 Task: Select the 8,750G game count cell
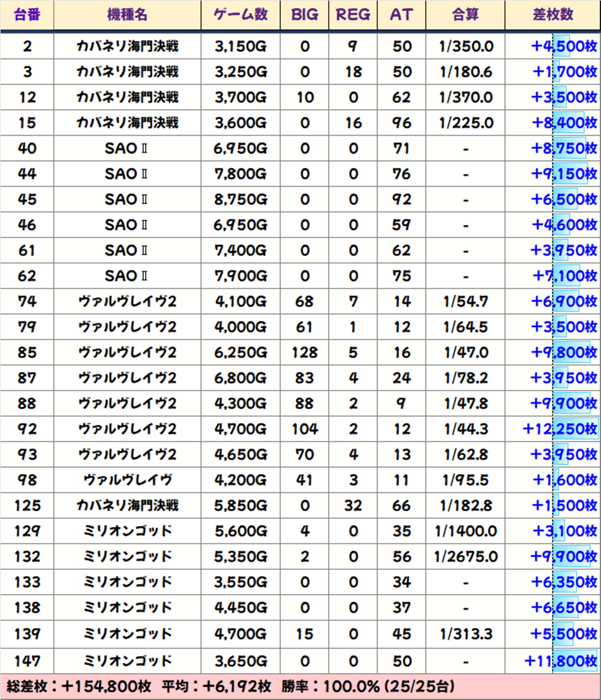[x=241, y=199]
